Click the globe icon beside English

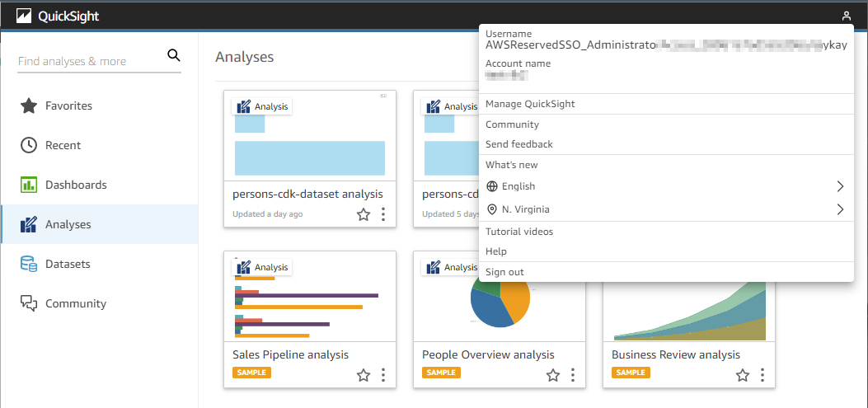491,186
